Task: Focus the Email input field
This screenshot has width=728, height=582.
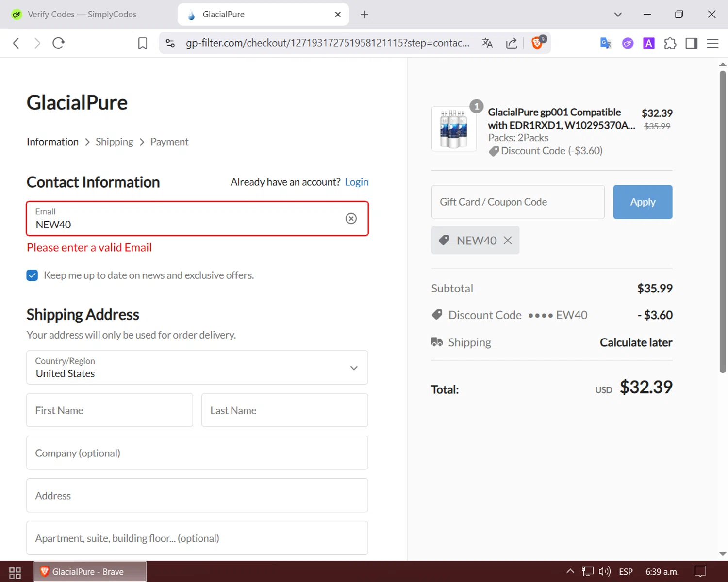Action: click(x=197, y=219)
